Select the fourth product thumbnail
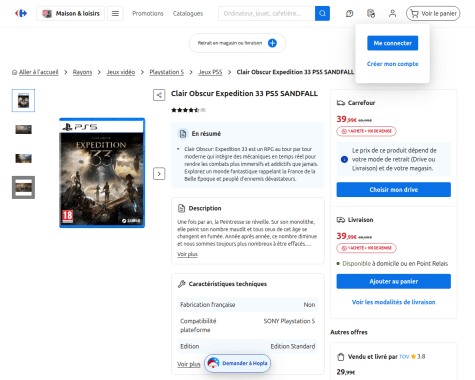The width and height of the screenshot is (475, 380). [23, 187]
